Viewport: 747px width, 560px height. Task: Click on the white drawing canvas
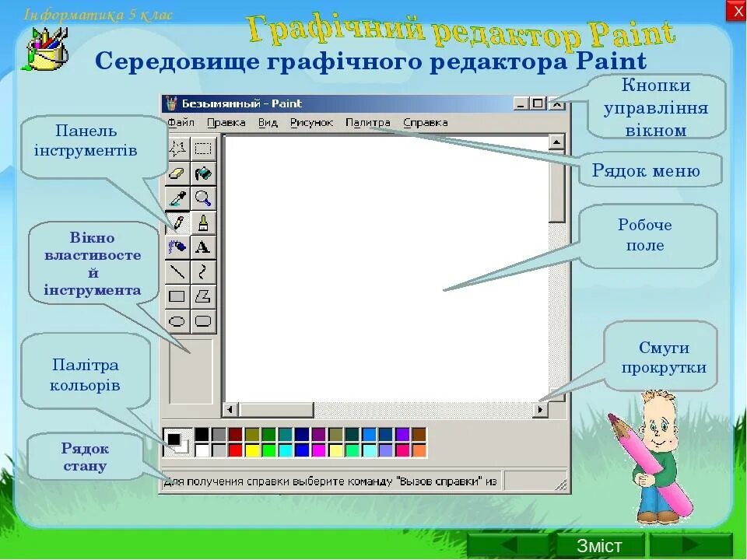387,268
